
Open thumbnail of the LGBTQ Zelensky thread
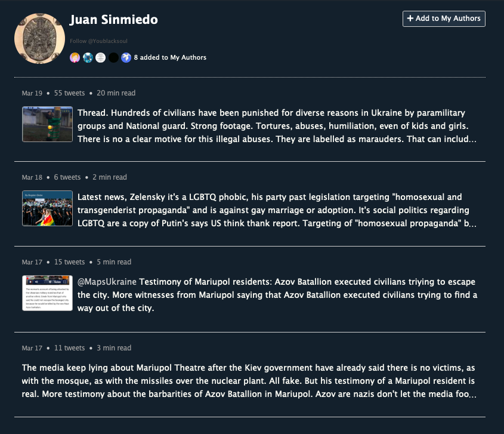(48, 208)
